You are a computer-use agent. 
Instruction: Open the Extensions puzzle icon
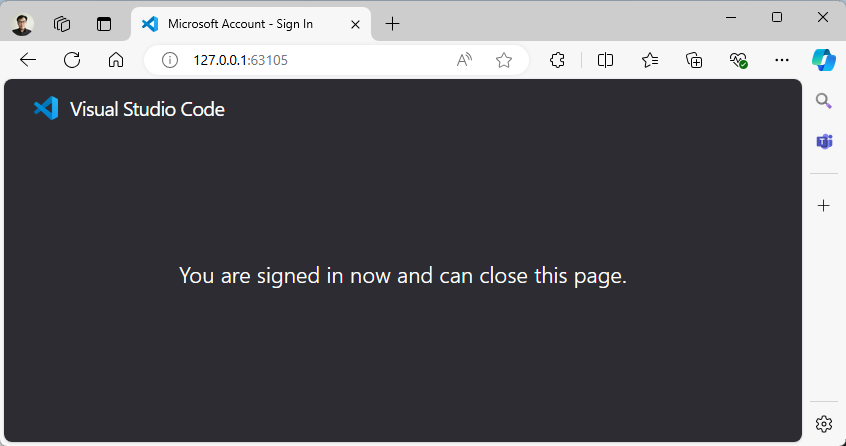(557, 60)
